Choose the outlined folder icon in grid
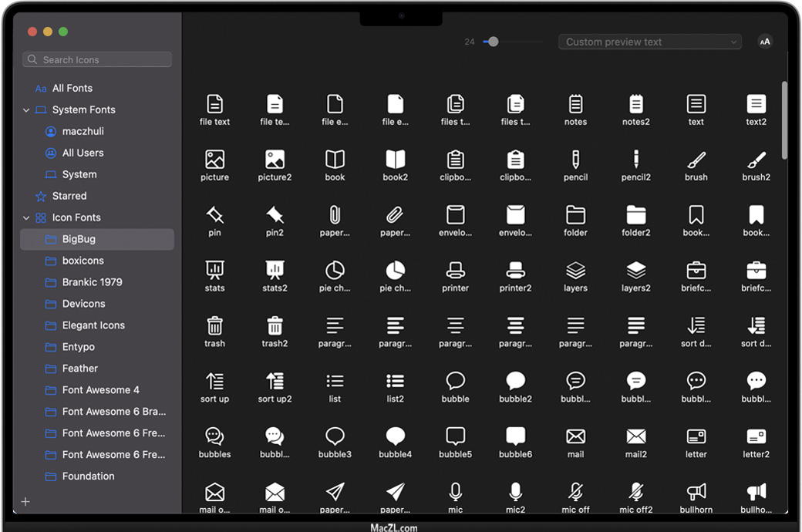The width and height of the screenshot is (802, 532). [x=575, y=214]
